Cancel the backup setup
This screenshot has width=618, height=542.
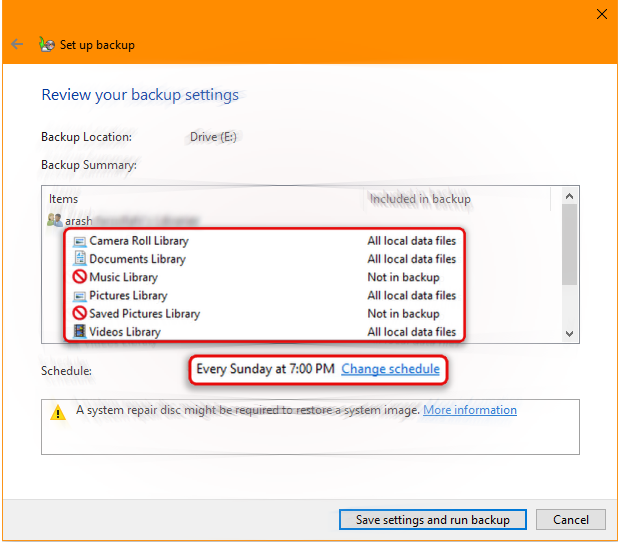(570, 519)
